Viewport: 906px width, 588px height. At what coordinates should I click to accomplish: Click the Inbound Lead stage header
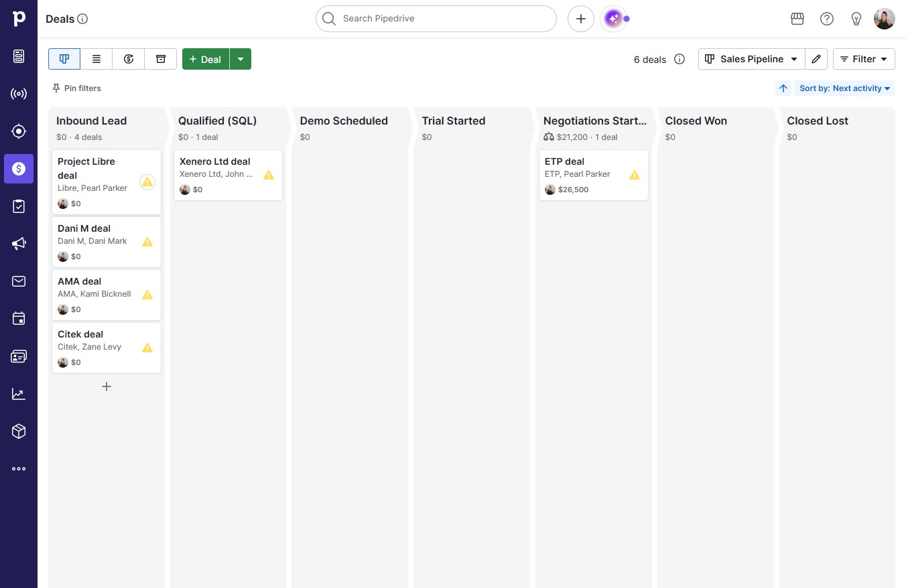point(91,121)
